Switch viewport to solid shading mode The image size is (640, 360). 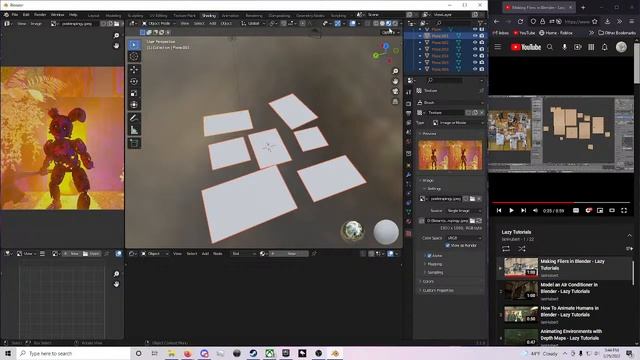click(382, 24)
